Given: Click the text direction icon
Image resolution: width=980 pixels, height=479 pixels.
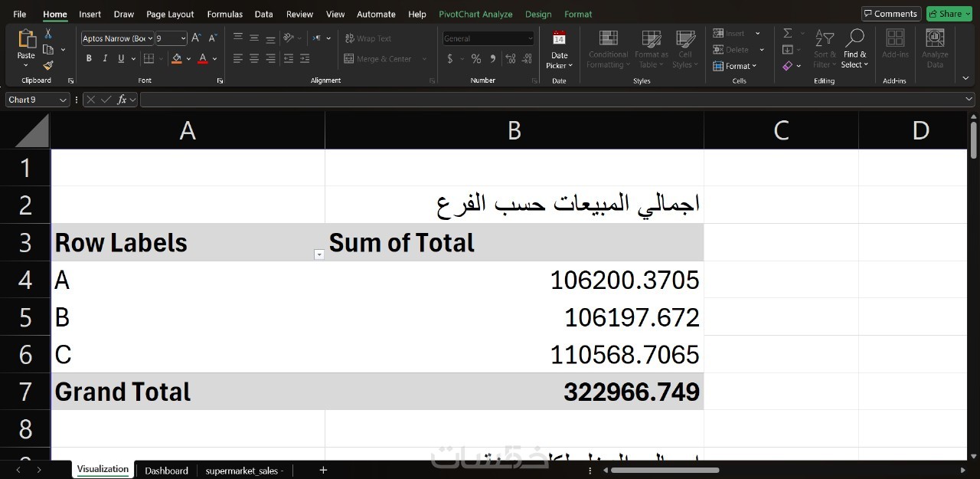Looking at the screenshot, I should pos(317,38).
